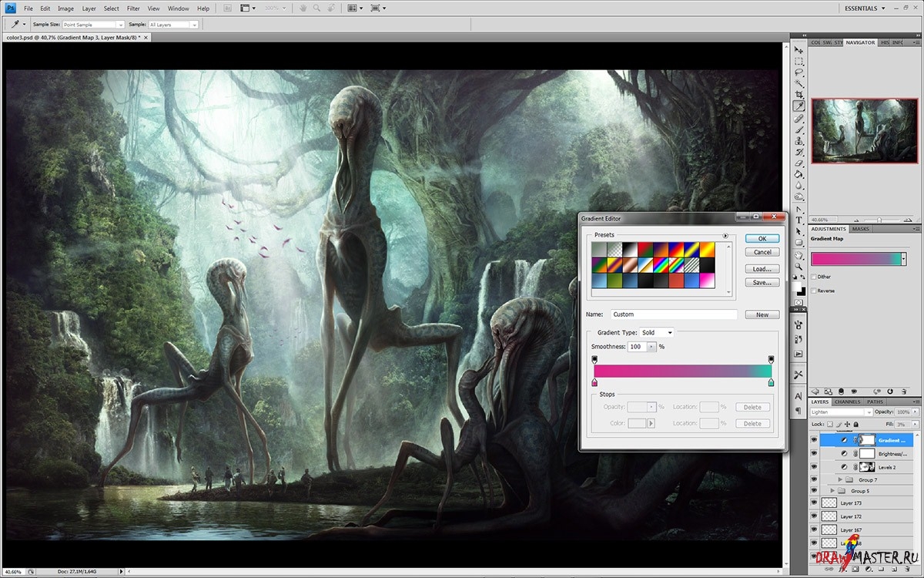Select the Eraser tool

[x=798, y=163]
